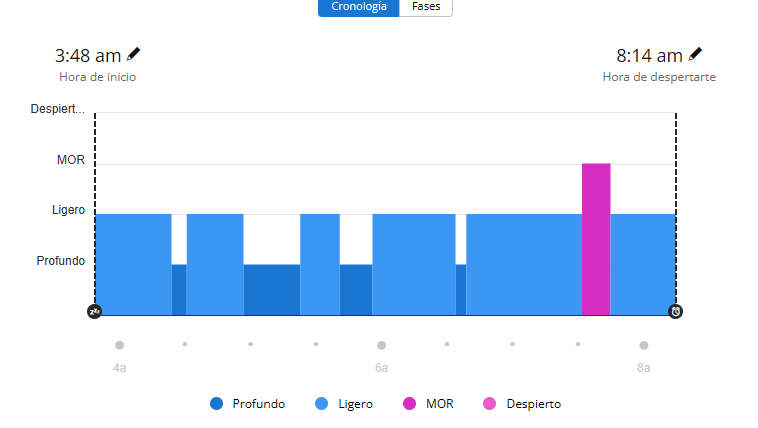This screenshot has width=758, height=428.
Task: Switch to the Cronología tab
Action: pyautogui.click(x=358, y=6)
